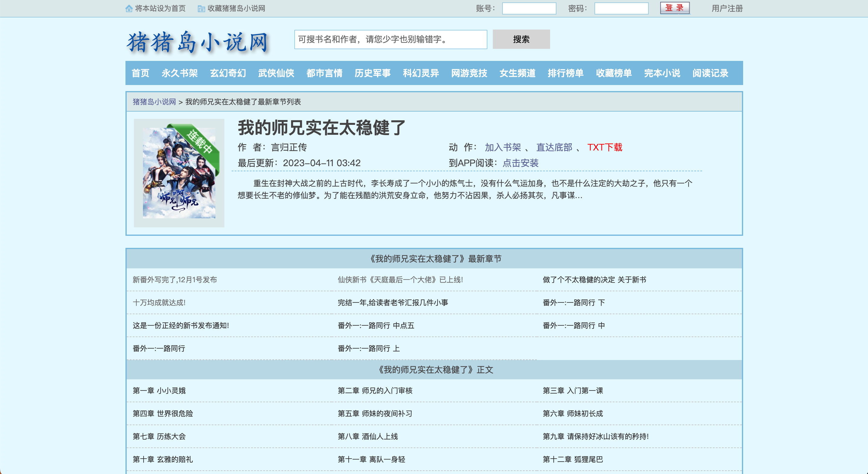868x474 pixels.
Task: Open the novel cover thumbnail image
Action: pyautogui.click(x=179, y=172)
